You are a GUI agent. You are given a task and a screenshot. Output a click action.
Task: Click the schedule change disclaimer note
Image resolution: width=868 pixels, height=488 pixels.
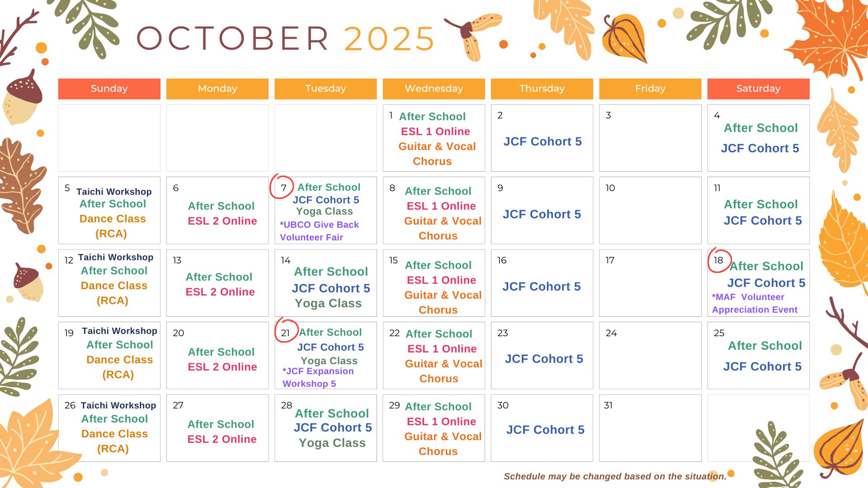pos(615,476)
